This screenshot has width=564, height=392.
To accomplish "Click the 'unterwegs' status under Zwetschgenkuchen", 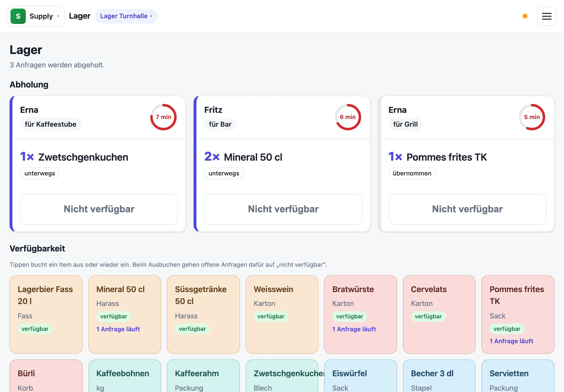I will pos(39,173).
